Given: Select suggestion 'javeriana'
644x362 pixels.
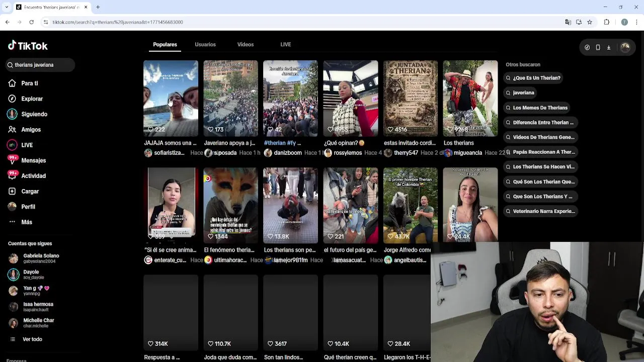Looking at the screenshot, I should click(520, 93).
